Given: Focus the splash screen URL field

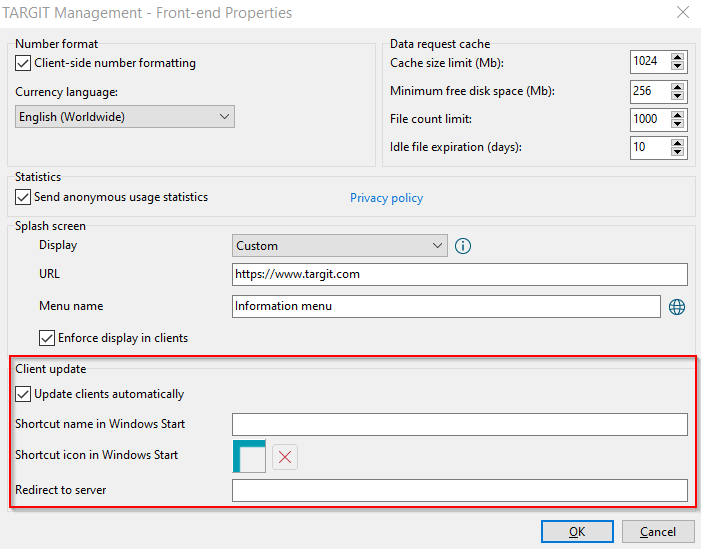Looking at the screenshot, I should tap(460, 274).
